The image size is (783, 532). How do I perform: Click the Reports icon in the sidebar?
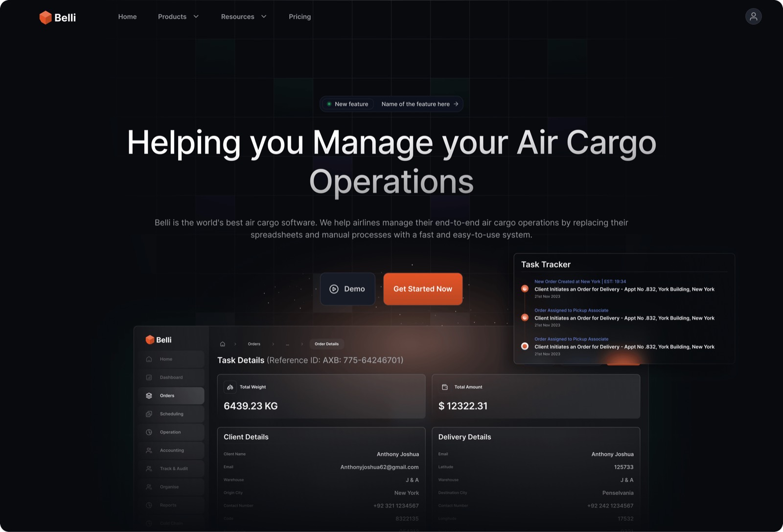pos(149,505)
